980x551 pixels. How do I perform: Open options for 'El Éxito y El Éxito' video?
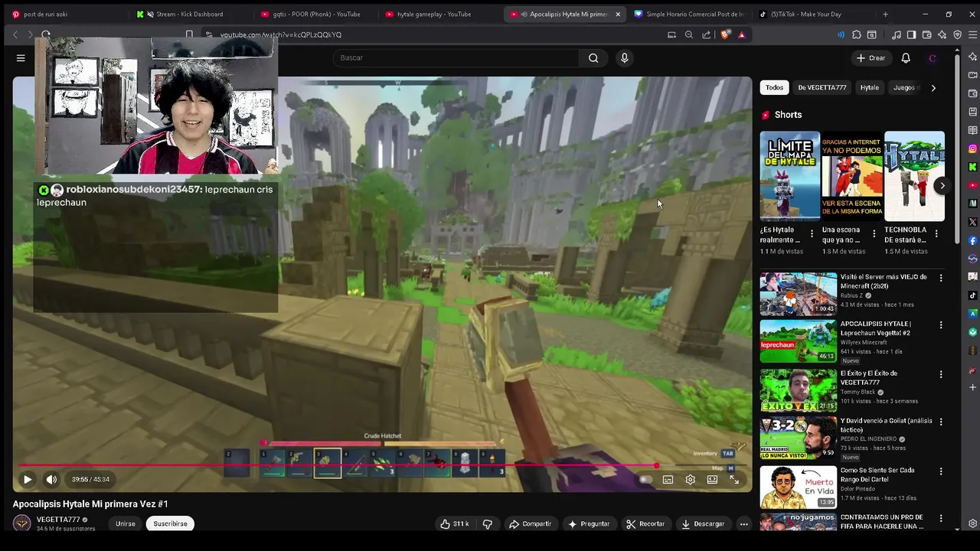pos(941,374)
